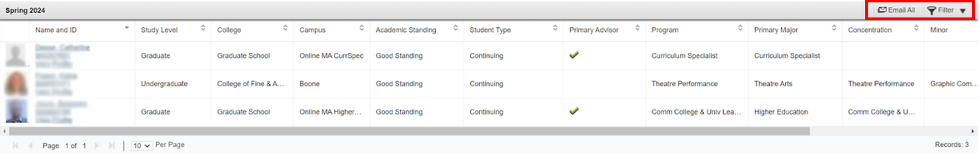Click scroll right arrow on scrollbar

point(973,131)
